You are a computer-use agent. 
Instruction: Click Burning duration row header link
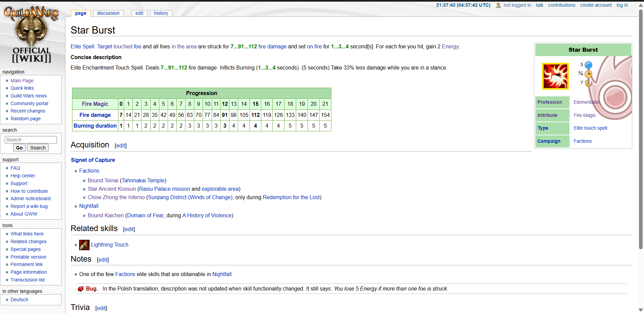point(95,126)
